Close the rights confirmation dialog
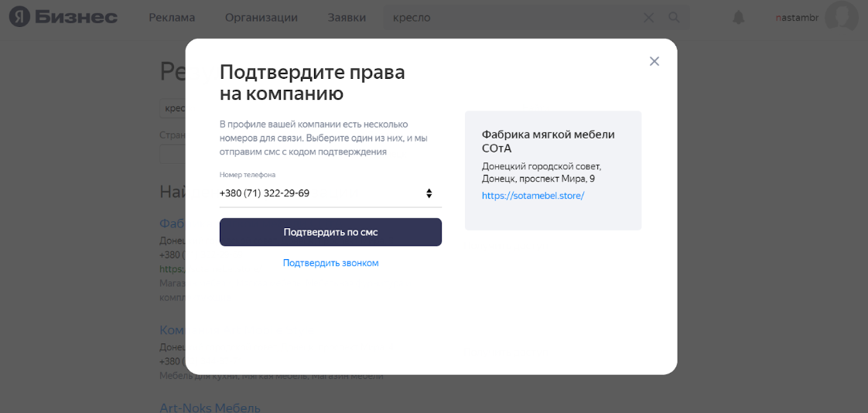Viewport: 868px width, 413px height. coord(654,61)
